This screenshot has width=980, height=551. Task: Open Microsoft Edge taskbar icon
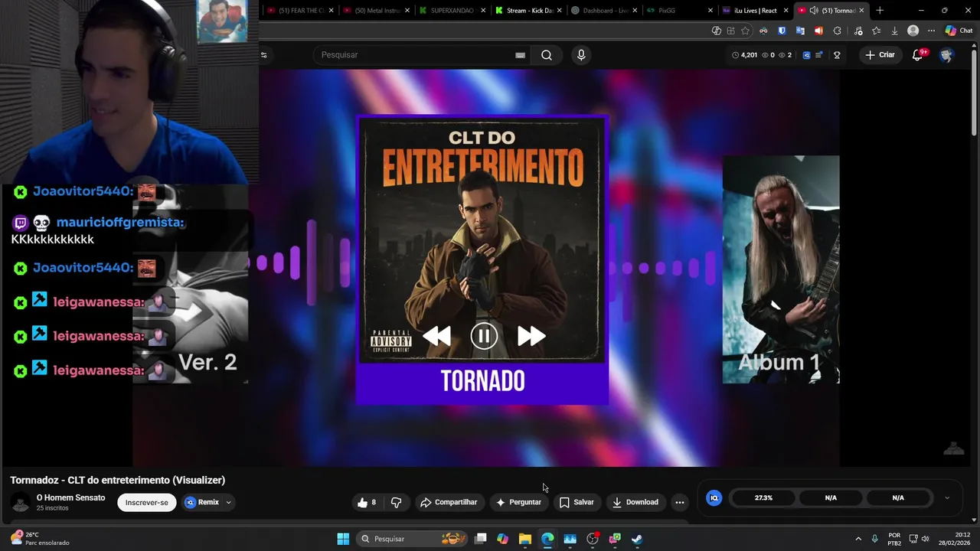[547, 539]
